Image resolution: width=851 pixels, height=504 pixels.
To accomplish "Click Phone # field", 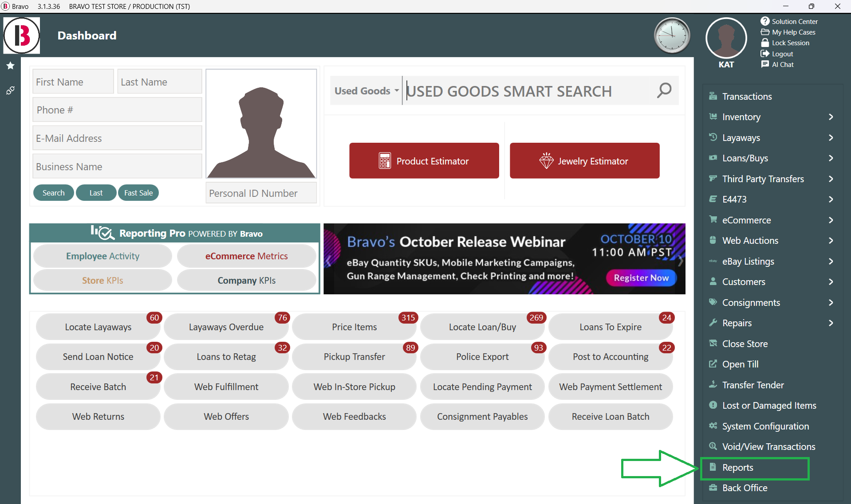I will 117,109.
